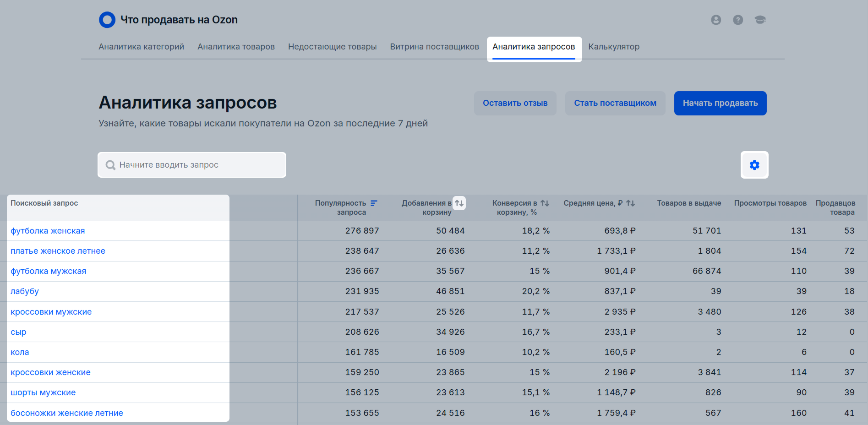
Task: Click products value 3 480
Action: tap(710, 312)
